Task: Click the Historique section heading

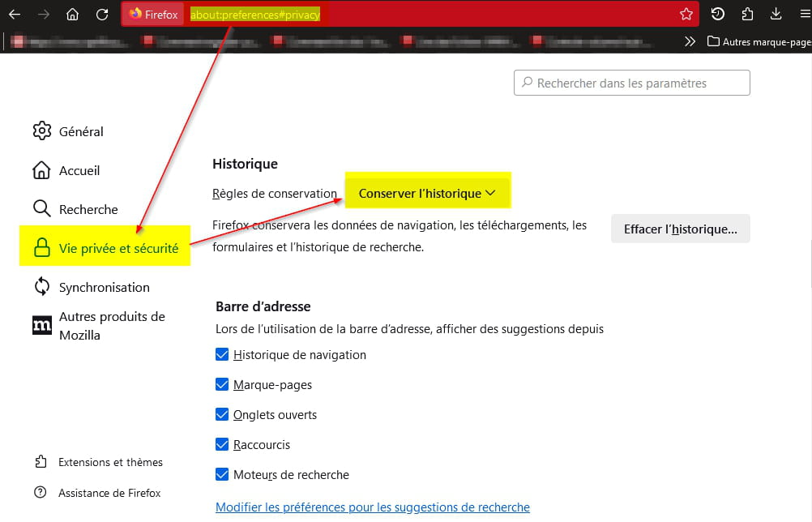Action: (245, 165)
